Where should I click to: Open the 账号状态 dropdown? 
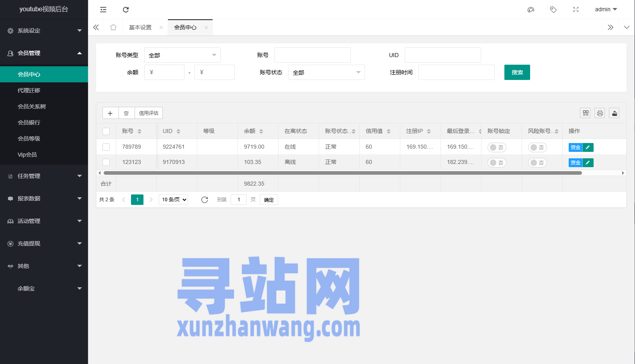click(x=327, y=72)
